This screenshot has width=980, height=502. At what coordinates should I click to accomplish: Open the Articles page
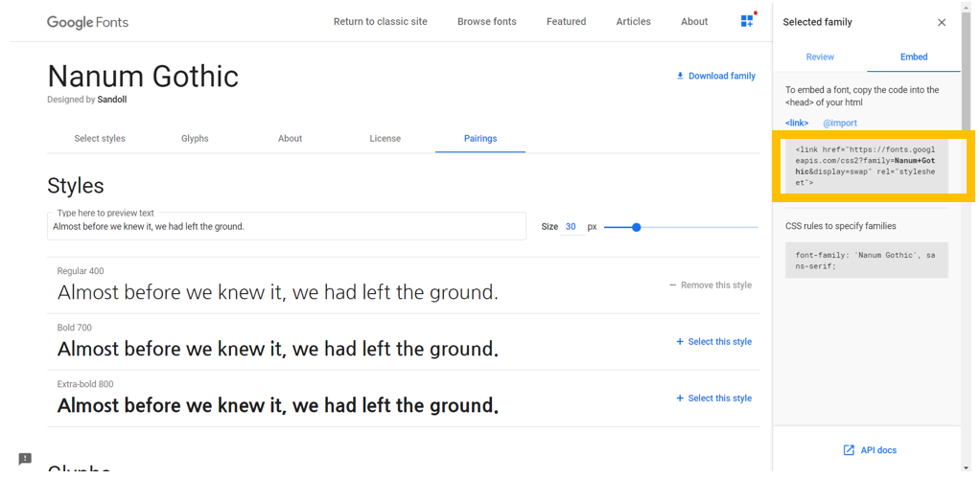[633, 21]
